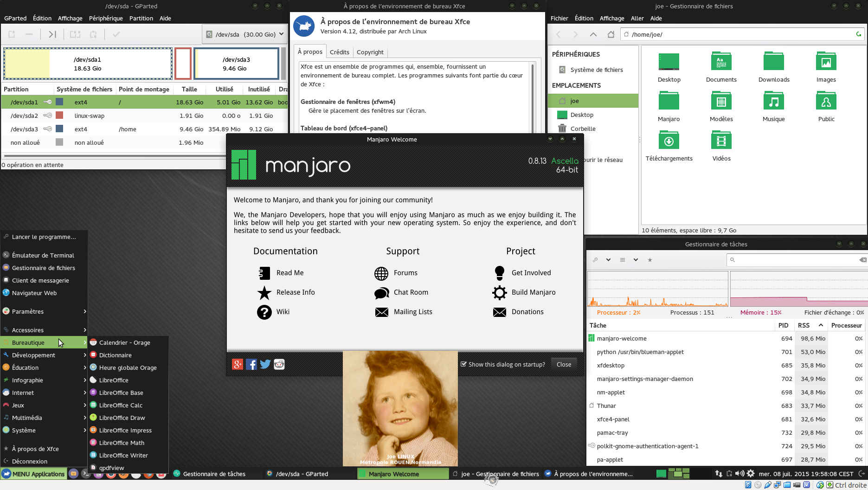Click Lancer le programme... menu entry
This screenshot has height=490, width=868.
44,237
